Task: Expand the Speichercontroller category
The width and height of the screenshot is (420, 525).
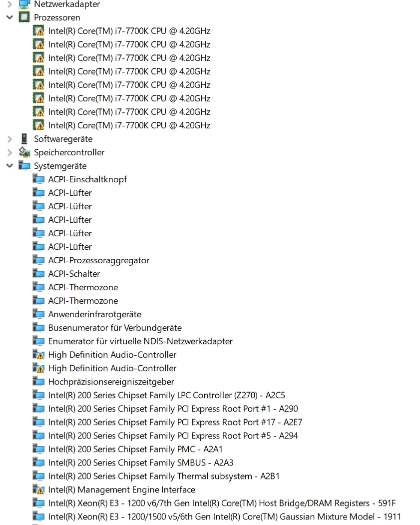Action: tap(9, 152)
